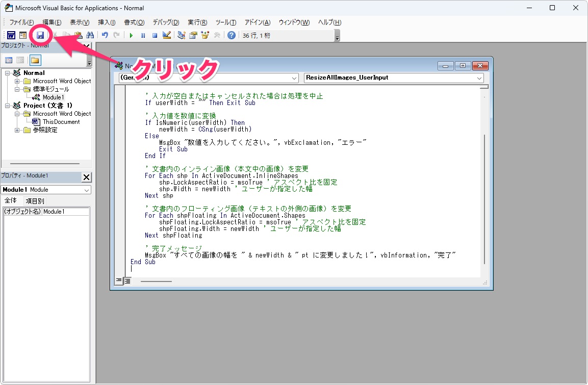The image size is (588, 385).
Task: Run the macro with the Run Sub icon
Action: [131, 35]
